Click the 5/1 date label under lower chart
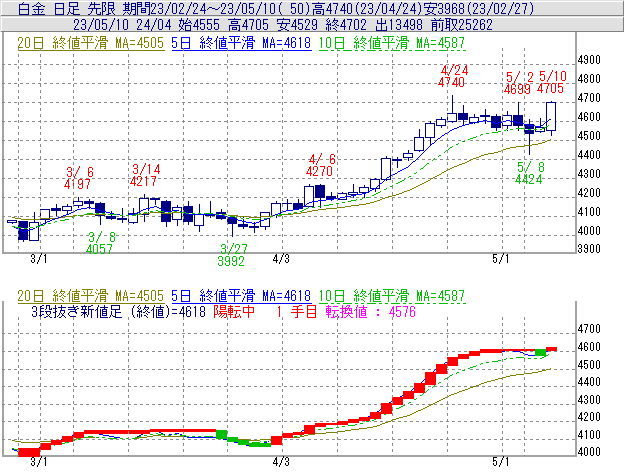The image size is (624, 475). (501, 462)
